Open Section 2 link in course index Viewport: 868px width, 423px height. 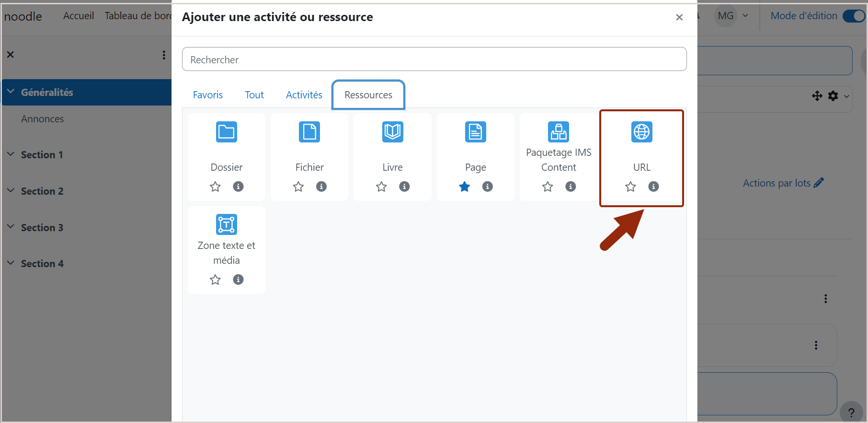(x=42, y=191)
